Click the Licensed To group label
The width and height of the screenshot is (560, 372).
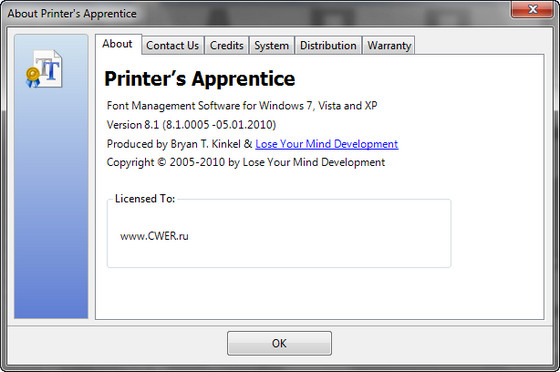coord(145,198)
